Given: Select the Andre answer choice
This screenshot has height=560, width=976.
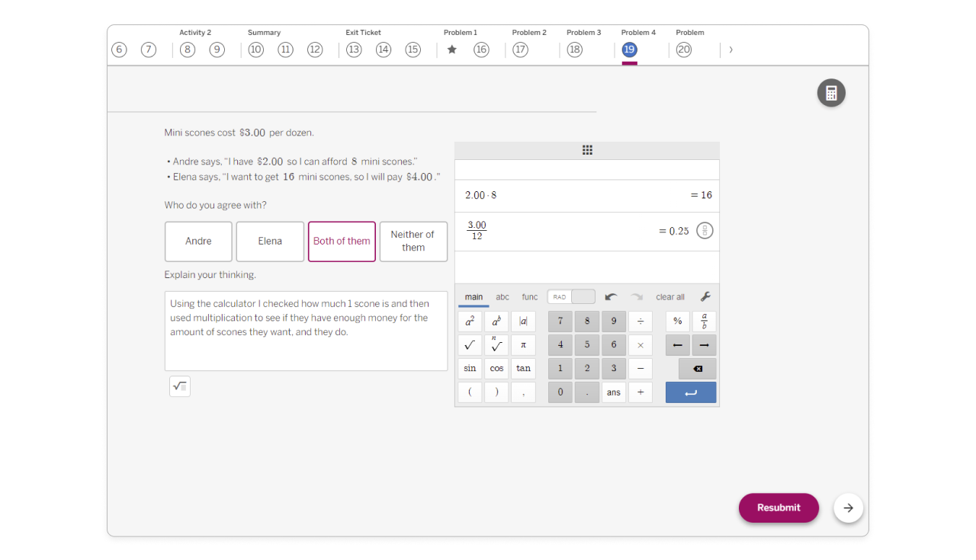Looking at the screenshot, I should (198, 242).
